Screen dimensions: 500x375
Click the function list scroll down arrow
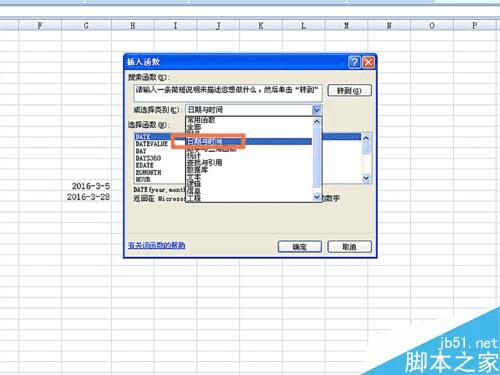(x=366, y=178)
